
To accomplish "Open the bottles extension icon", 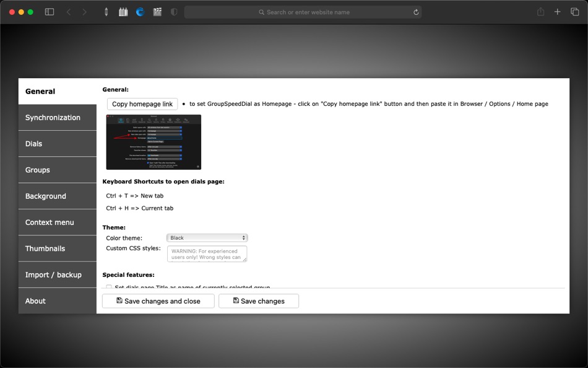I will pyautogui.click(x=123, y=12).
